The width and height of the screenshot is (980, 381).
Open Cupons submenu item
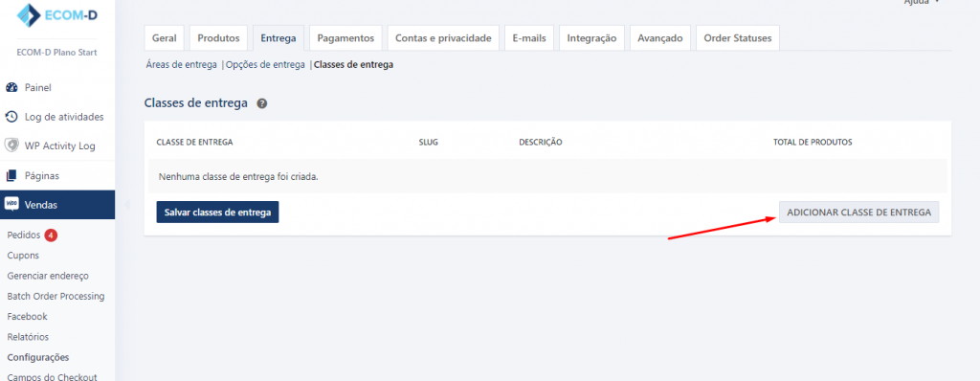click(23, 256)
